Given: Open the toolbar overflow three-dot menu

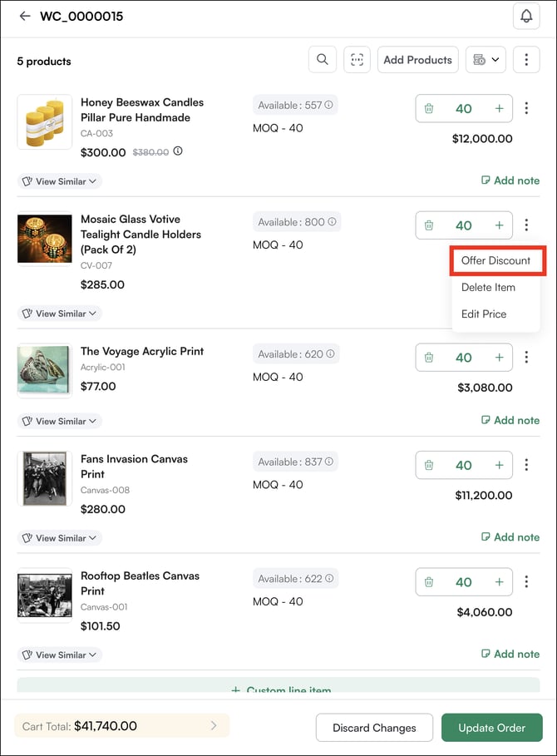Looking at the screenshot, I should (x=526, y=60).
